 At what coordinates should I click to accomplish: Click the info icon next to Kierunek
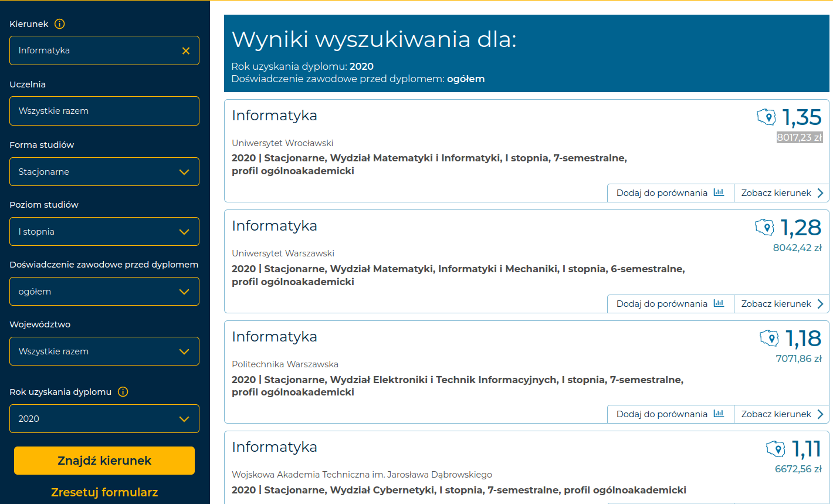coord(60,24)
